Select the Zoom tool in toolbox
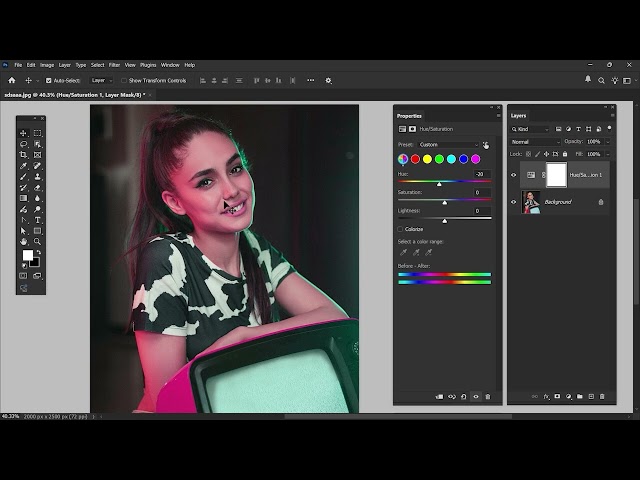Image resolution: width=640 pixels, height=480 pixels. [38, 242]
